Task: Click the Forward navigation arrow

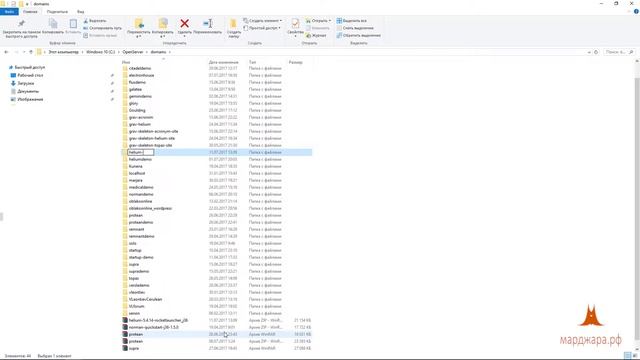Action: pos(16,52)
